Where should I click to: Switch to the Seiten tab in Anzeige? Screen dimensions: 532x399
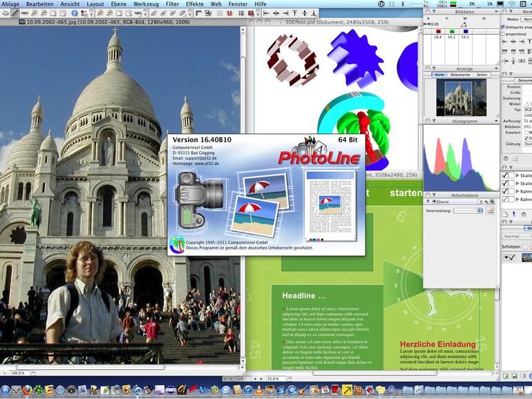[482, 75]
